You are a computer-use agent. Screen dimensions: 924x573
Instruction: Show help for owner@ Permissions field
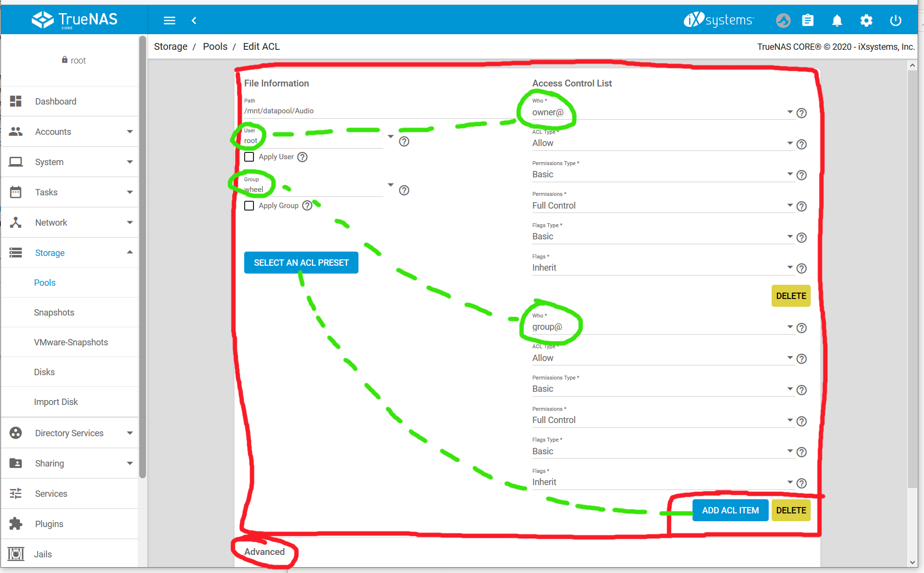tap(801, 207)
